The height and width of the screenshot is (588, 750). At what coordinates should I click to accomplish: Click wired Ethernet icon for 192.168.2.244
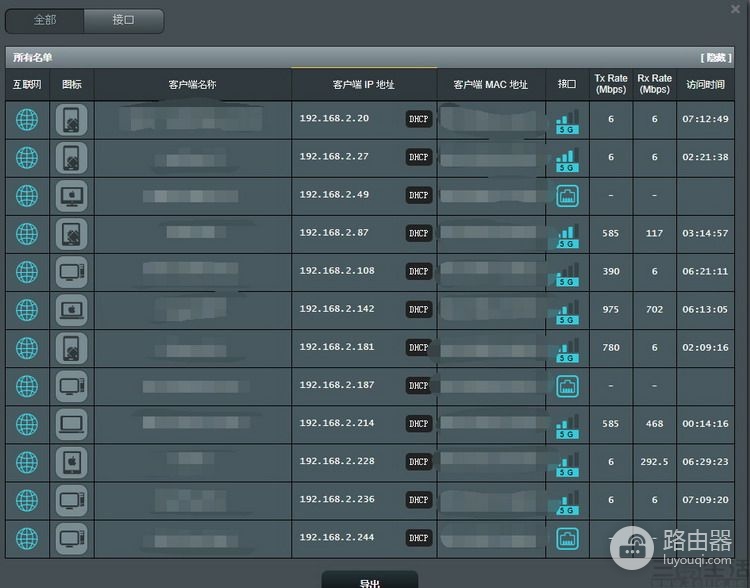(567, 538)
